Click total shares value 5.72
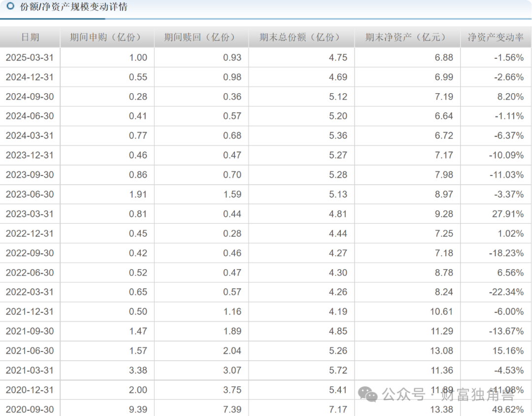Image resolution: width=532 pixels, height=416 pixels. (x=338, y=370)
